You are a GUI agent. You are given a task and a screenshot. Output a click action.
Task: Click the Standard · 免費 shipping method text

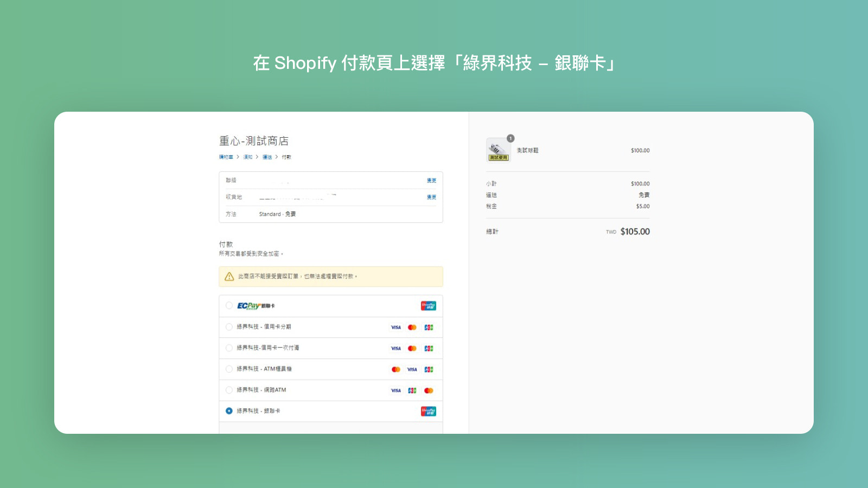pyautogui.click(x=277, y=214)
